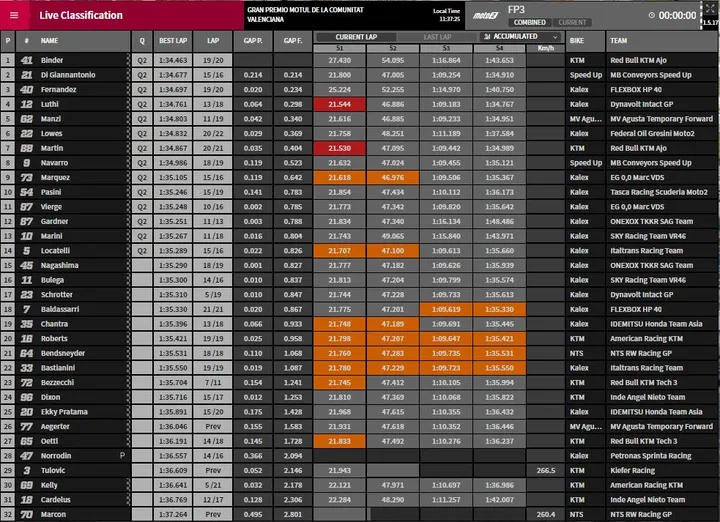
Task: Click the BIKE column header
Action: 577,41
